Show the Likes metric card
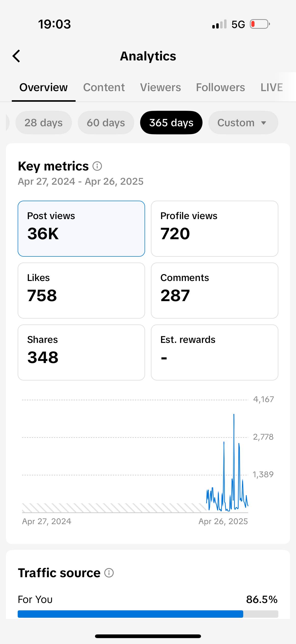Screen dimensions: 296x644 click(81, 291)
